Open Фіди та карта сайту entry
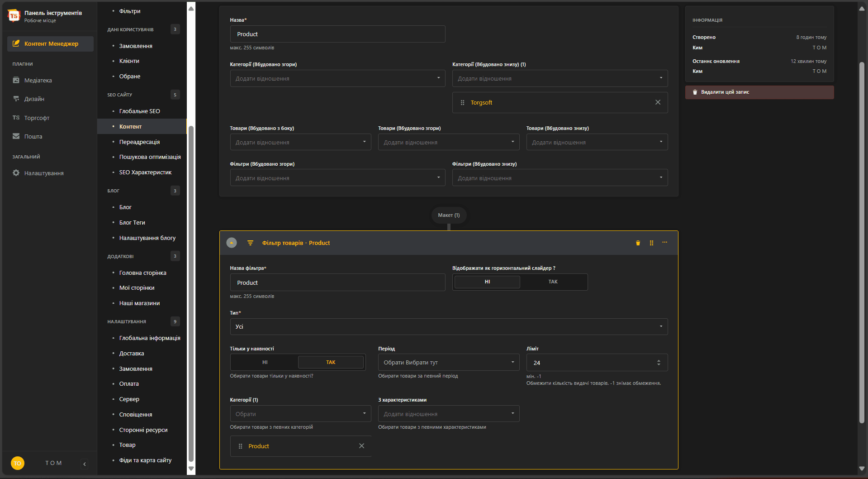This screenshot has width=868, height=479. click(146, 460)
